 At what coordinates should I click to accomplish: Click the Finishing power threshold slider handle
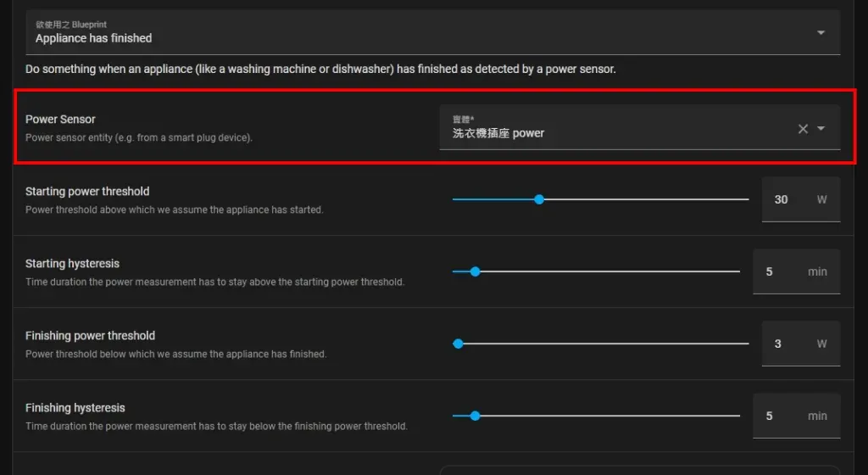tap(459, 344)
